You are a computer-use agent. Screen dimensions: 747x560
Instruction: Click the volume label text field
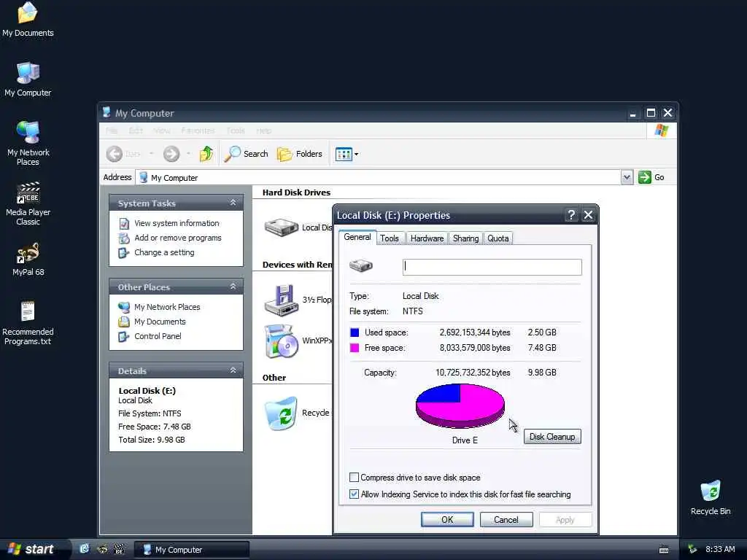point(492,267)
